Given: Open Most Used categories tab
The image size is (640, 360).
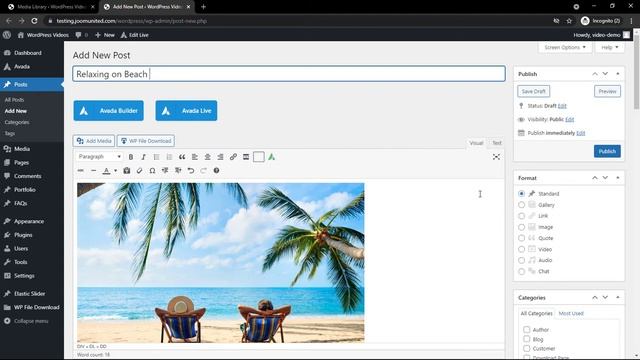Looking at the screenshot, I should (571, 313).
